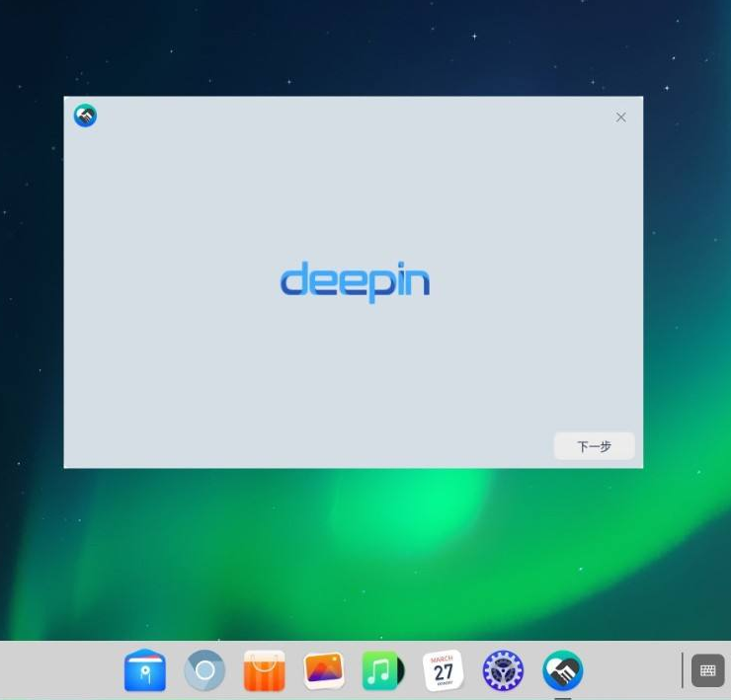Launch the Music app from the dock
Viewport: 731px width, 700px height.
coord(383,671)
